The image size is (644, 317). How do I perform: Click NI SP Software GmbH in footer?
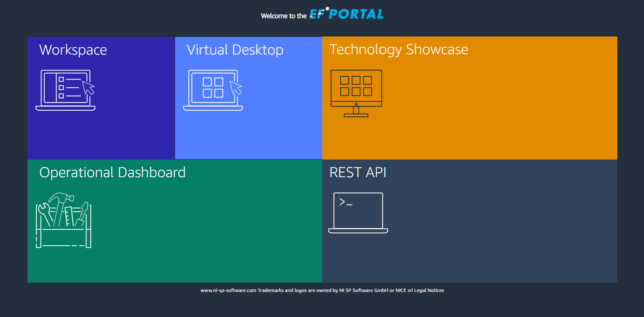click(x=364, y=290)
